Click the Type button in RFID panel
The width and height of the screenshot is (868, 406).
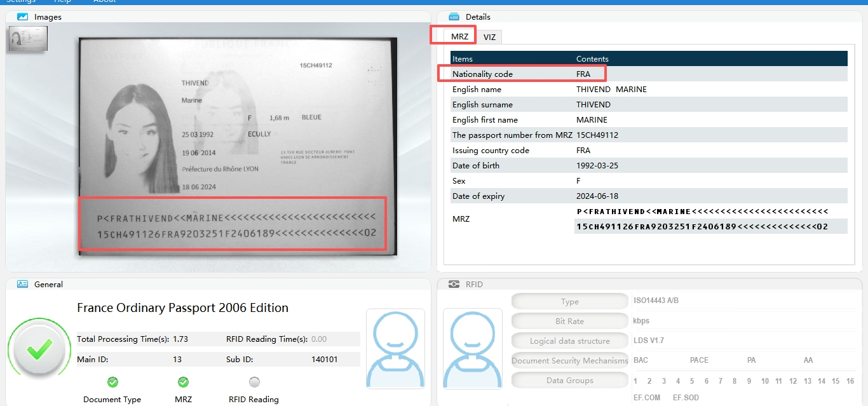570,301
